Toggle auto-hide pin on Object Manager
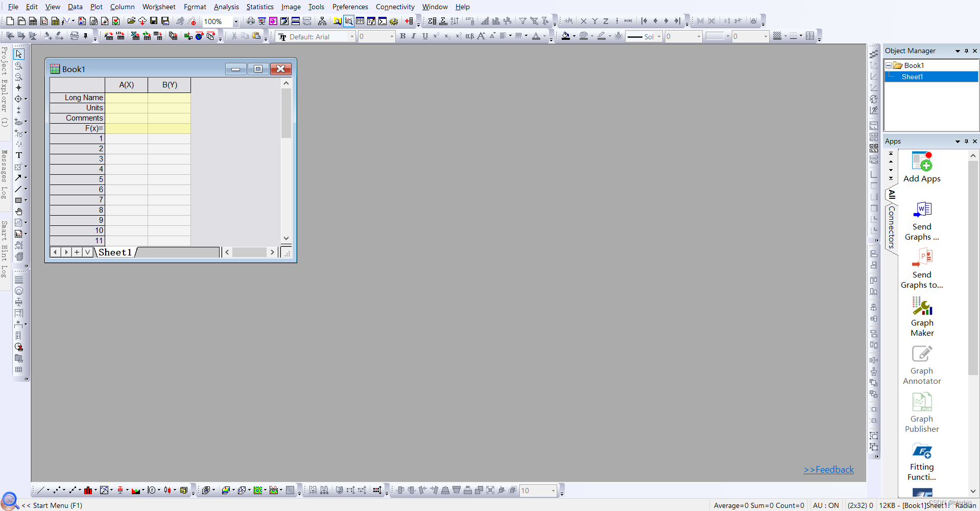 [966, 51]
